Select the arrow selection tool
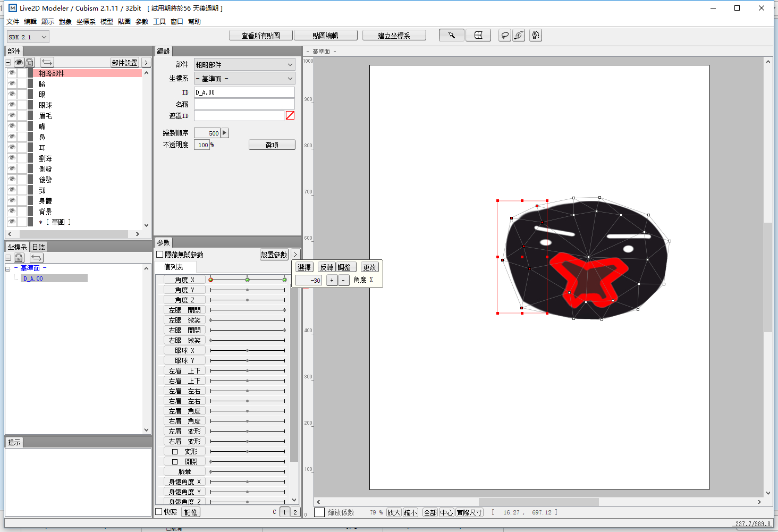778x532 pixels. pos(451,35)
